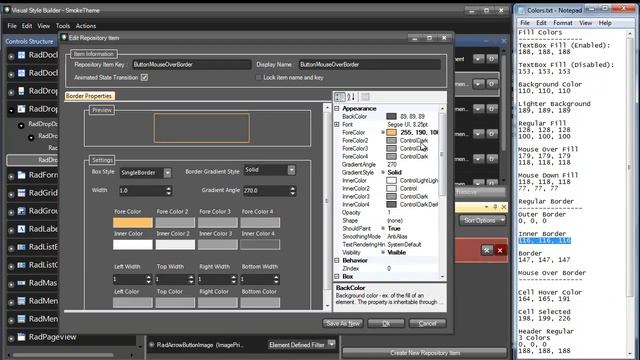Click the white Inner Color swatch
Screen dimensions: 640x360
(133, 244)
